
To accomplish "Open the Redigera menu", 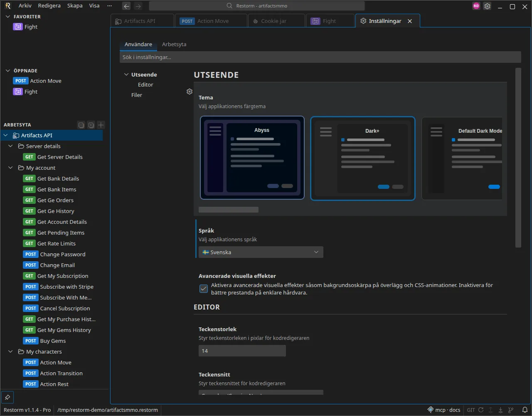I will 49,6.
